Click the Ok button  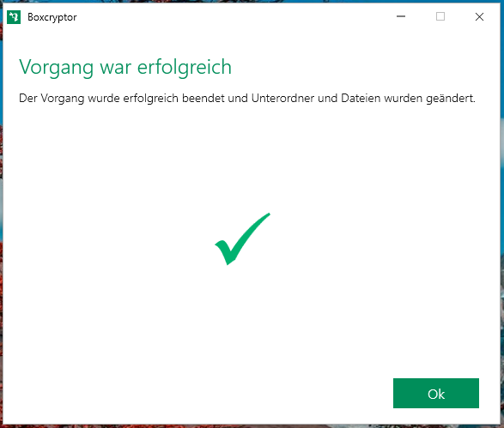coord(436,393)
